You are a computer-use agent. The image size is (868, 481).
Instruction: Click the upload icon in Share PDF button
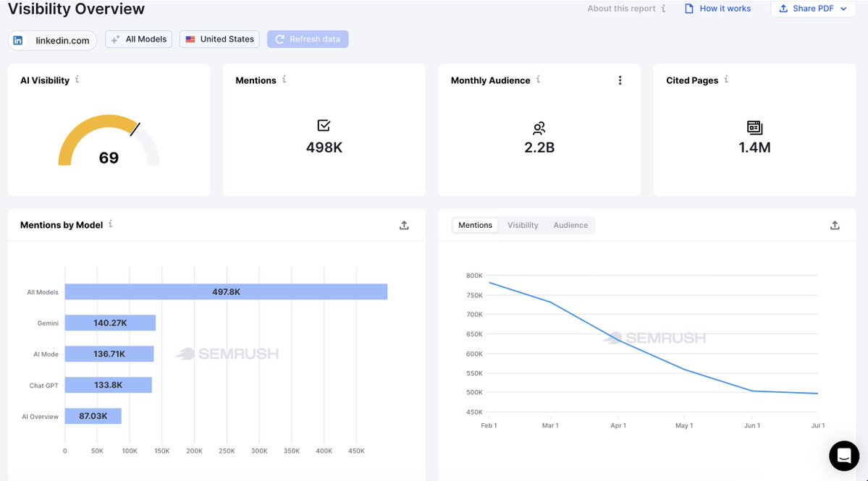[x=783, y=8]
